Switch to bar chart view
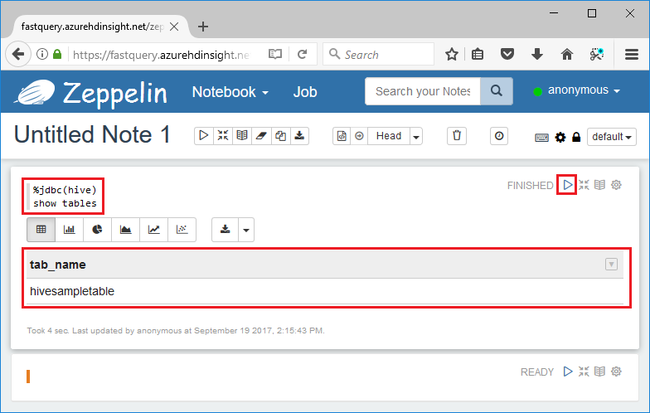This screenshot has height=413, width=650. tap(69, 229)
